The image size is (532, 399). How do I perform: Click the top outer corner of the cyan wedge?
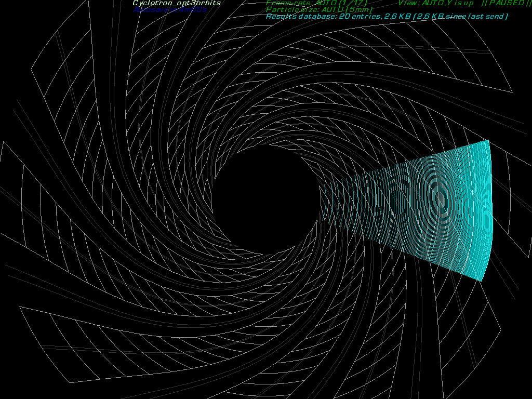(x=488, y=140)
